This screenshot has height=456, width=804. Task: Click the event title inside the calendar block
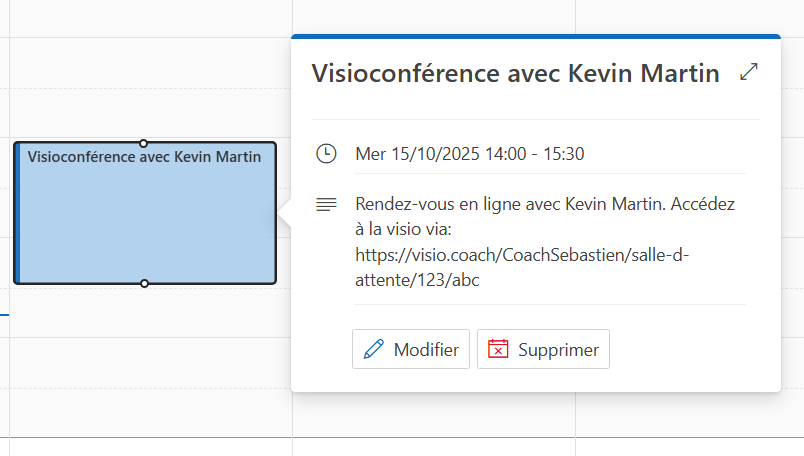coord(144,157)
